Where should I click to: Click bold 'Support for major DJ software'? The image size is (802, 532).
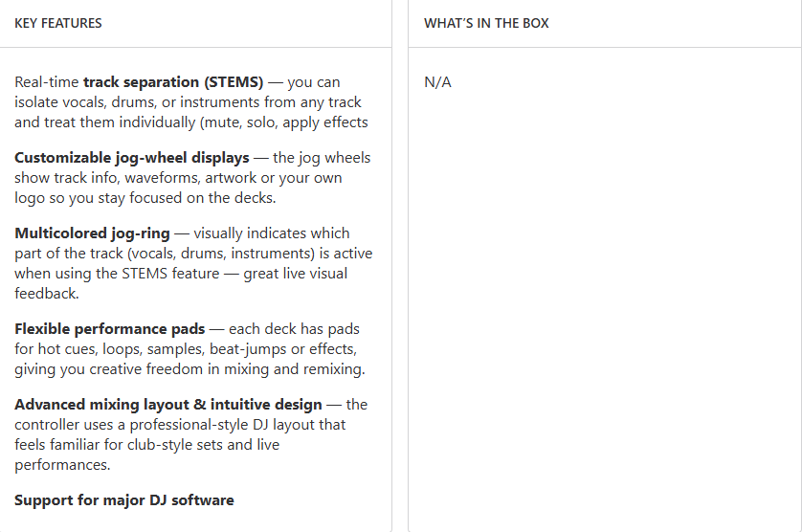[x=124, y=500]
